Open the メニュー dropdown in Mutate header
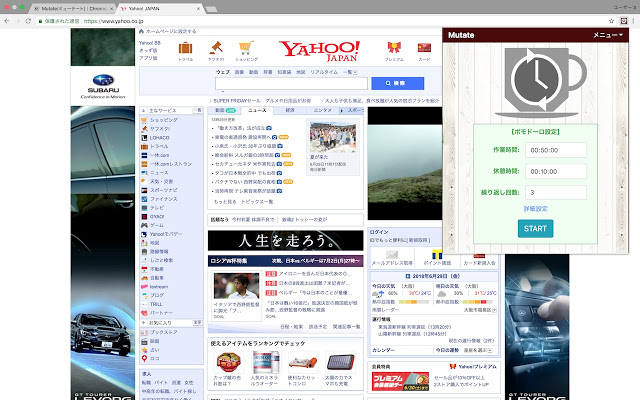The width and height of the screenshot is (640, 400). [608, 35]
